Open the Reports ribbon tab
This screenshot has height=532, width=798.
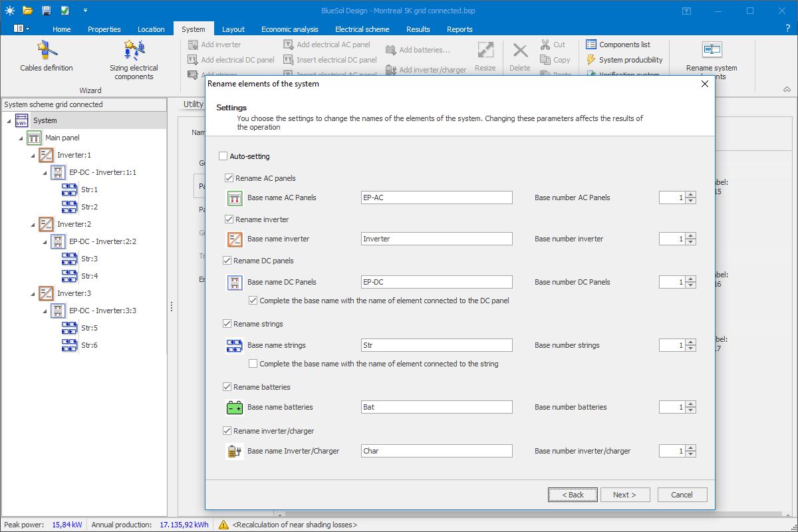pos(460,29)
